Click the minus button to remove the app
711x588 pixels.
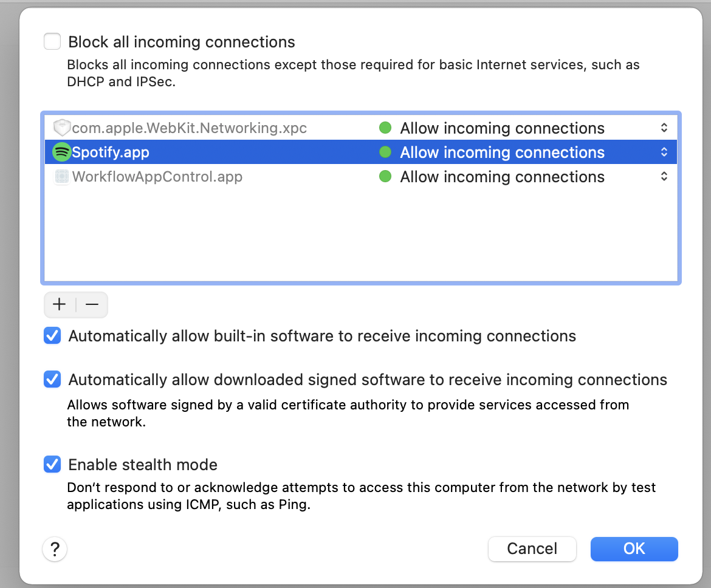92,305
